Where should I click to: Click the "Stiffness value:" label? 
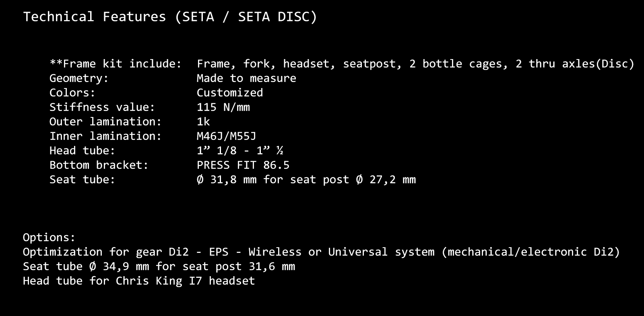(102, 107)
